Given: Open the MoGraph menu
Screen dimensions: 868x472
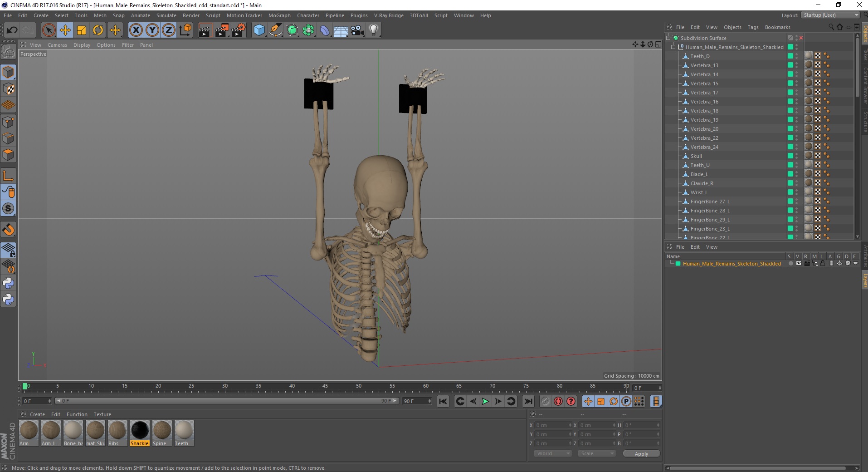Looking at the screenshot, I should (279, 15).
